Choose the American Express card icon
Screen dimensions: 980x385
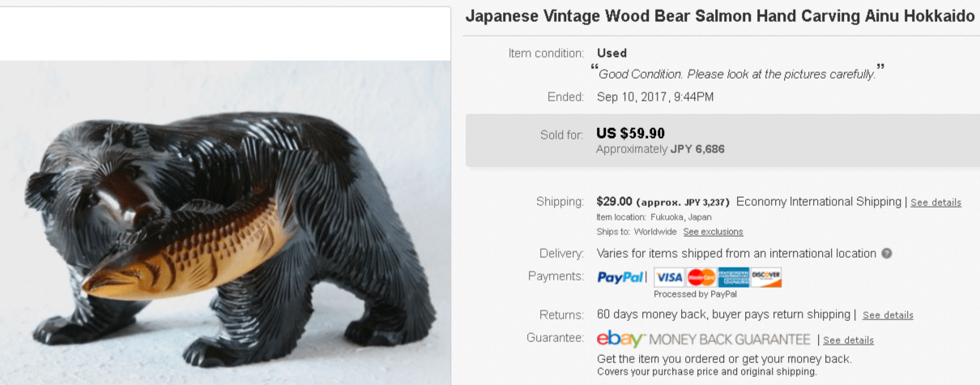pos(733,277)
